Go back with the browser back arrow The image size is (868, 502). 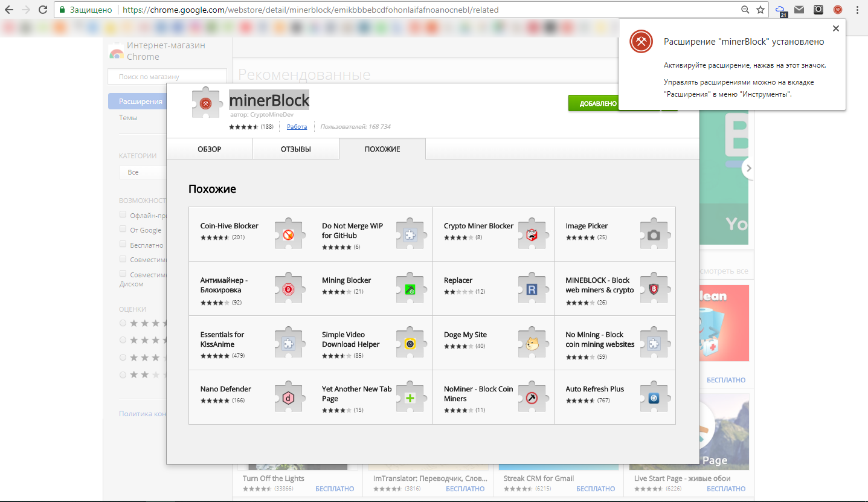pyautogui.click(x=9, y=10)
